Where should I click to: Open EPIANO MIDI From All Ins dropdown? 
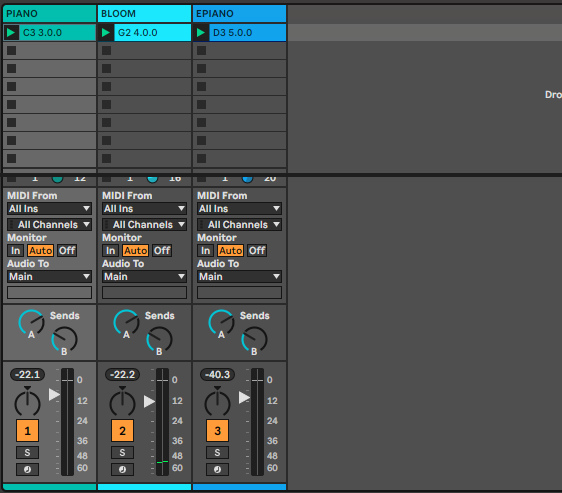click(239, 209)
